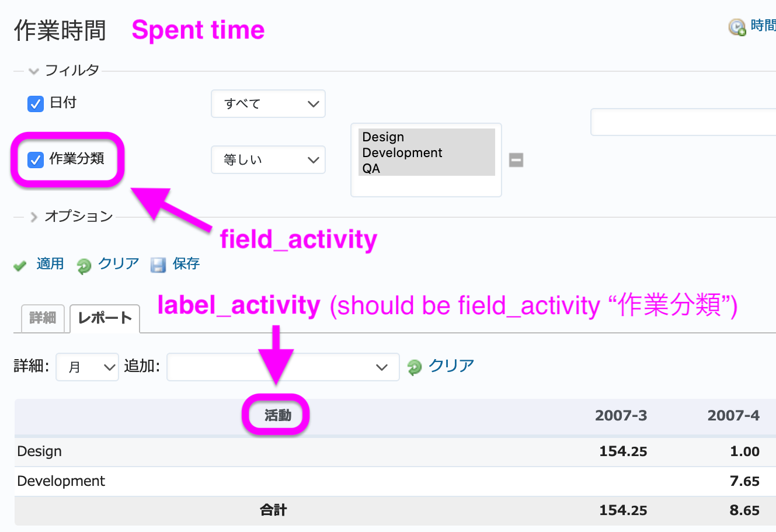Image resolution: width=776 pixels, height=532 pixels.
Task: Open the 追加 criteria dropdown
Action: 283,367
